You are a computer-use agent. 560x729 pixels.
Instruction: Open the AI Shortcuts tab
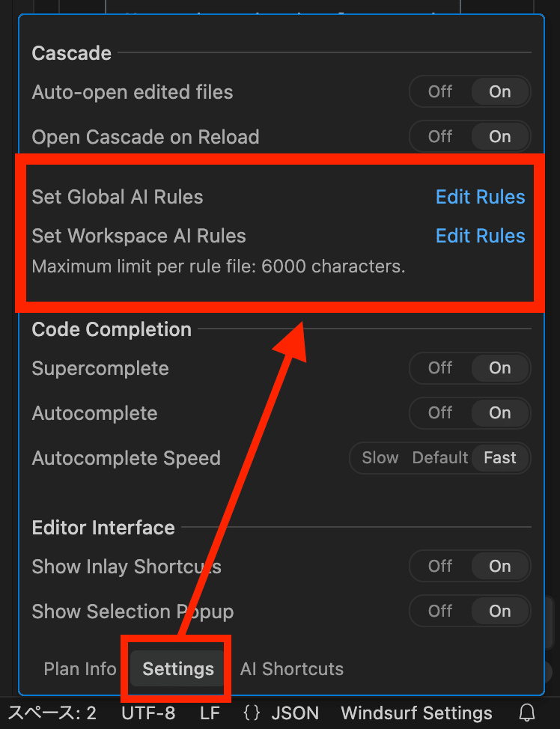click(291, 669)
